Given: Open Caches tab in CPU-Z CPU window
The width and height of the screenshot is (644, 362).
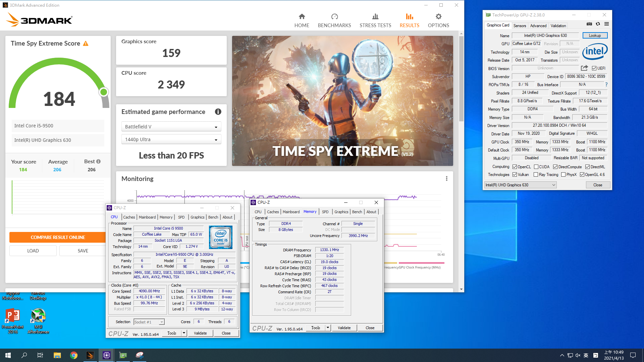Looking at the screenshot, I should pyautogui.click(x=129, y=217).
